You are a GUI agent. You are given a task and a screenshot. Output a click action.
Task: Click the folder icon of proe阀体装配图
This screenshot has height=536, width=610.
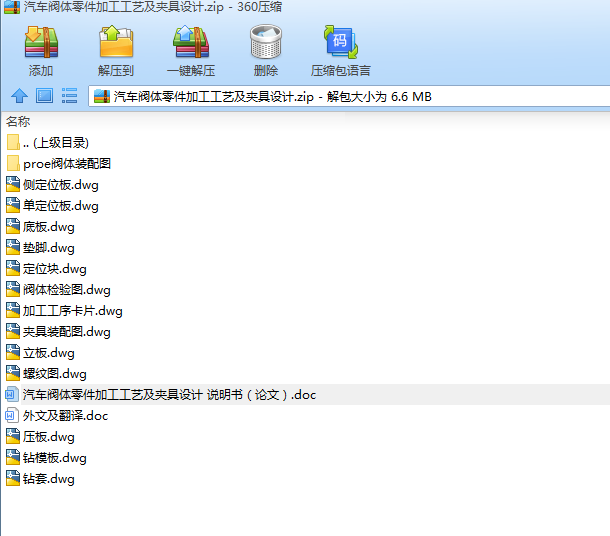pyautogui.click(x=13, y=163)
